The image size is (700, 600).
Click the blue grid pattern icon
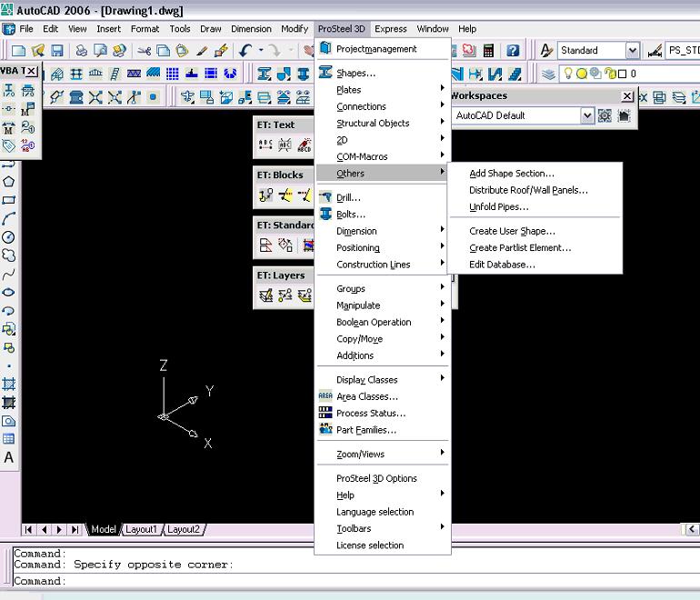click(173, 74)
